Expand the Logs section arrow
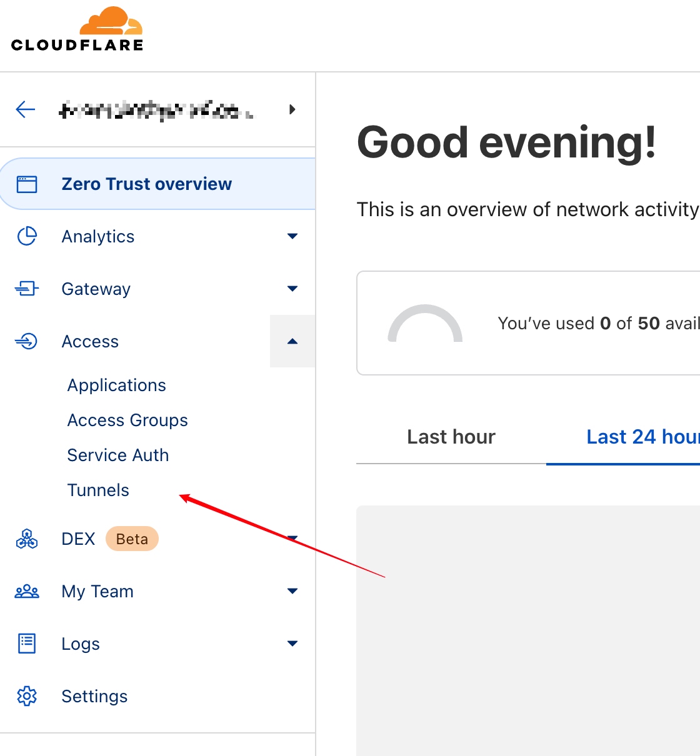 tap(292, 644)
